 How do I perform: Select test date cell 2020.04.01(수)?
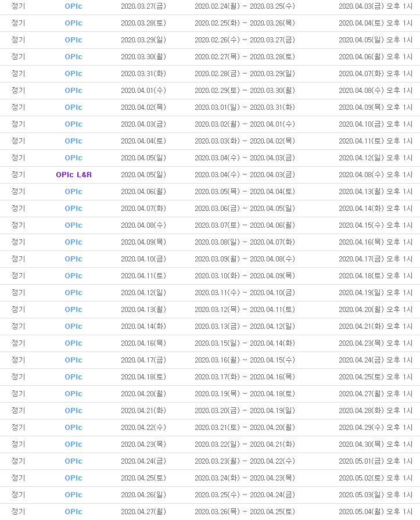(x=143, y=91)
